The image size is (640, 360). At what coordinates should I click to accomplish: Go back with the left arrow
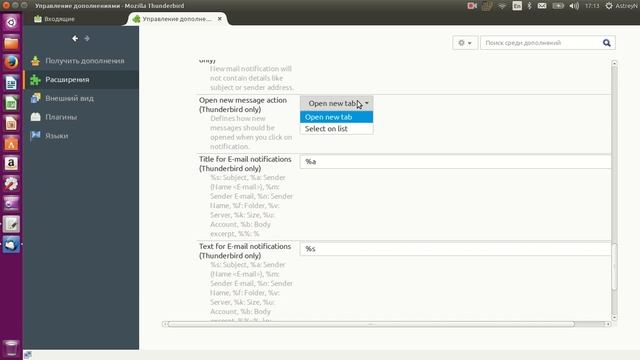[75, 38]
